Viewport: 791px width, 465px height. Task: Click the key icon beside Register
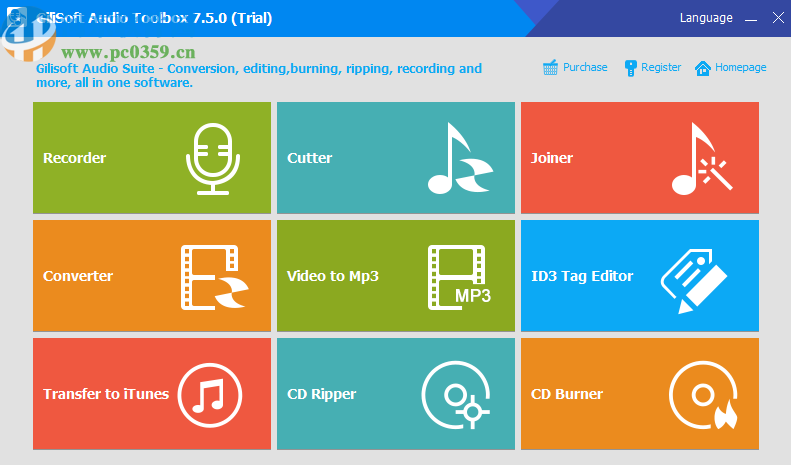click(630, 68)
